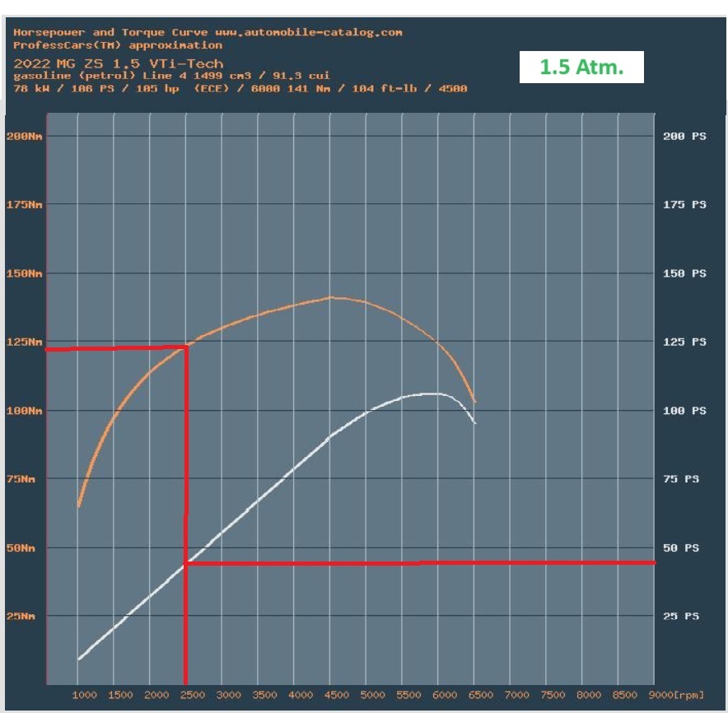Click the 1000 rpm axis label
Screen dimensions: 728x713
pos(85,695)
